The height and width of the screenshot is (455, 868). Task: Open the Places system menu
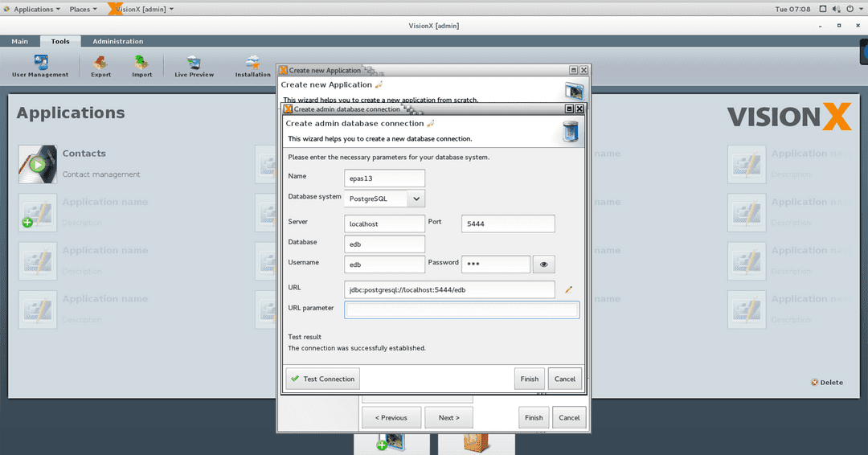click(83, 9)
